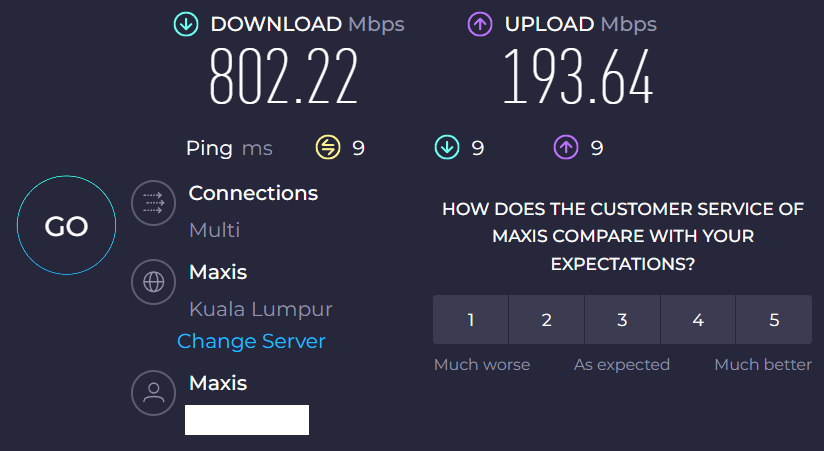Click the purple upload arrow icon beside UPLOAD
The width and height of the screenshot is (824, 451).
pyautogui.click(x=480, y=25)
